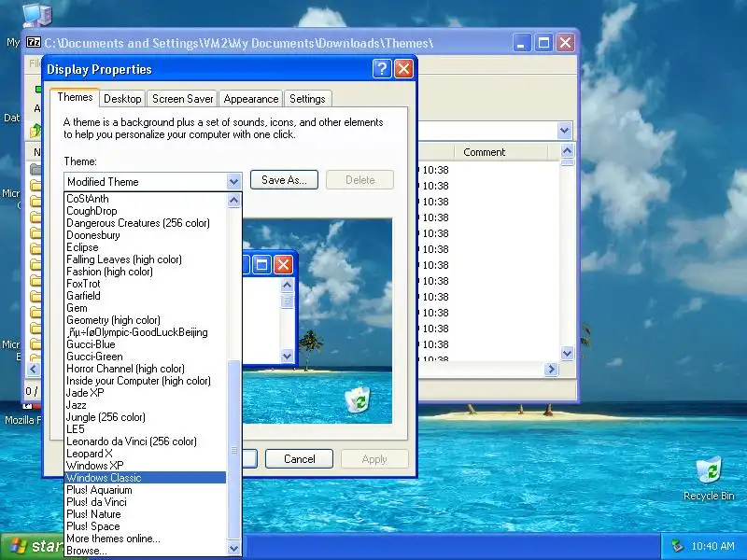Click the system tray network icon
The width and height of the screenshot is (747, 560).
click(676, 546)
